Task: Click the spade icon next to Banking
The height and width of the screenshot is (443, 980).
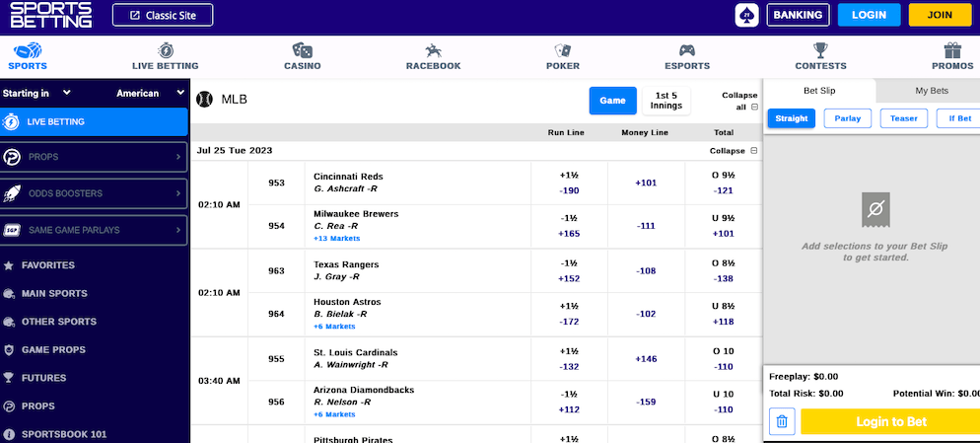Action: (x=747, y=15)
